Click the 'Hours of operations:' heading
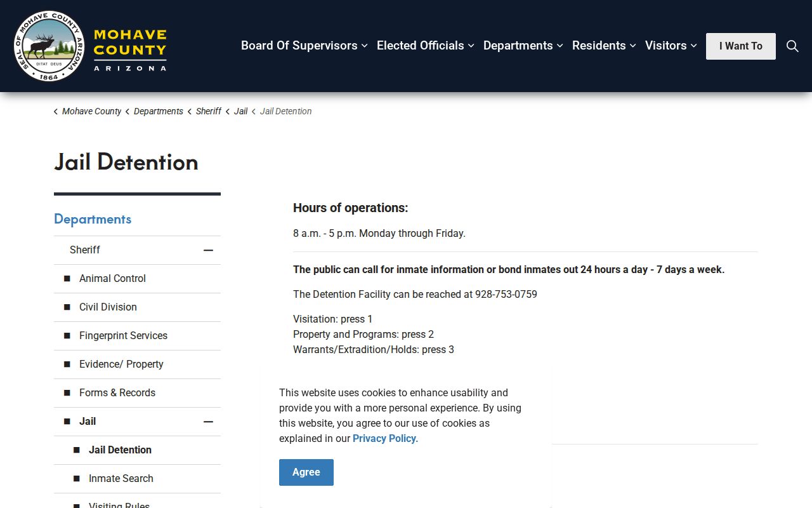 351,208
